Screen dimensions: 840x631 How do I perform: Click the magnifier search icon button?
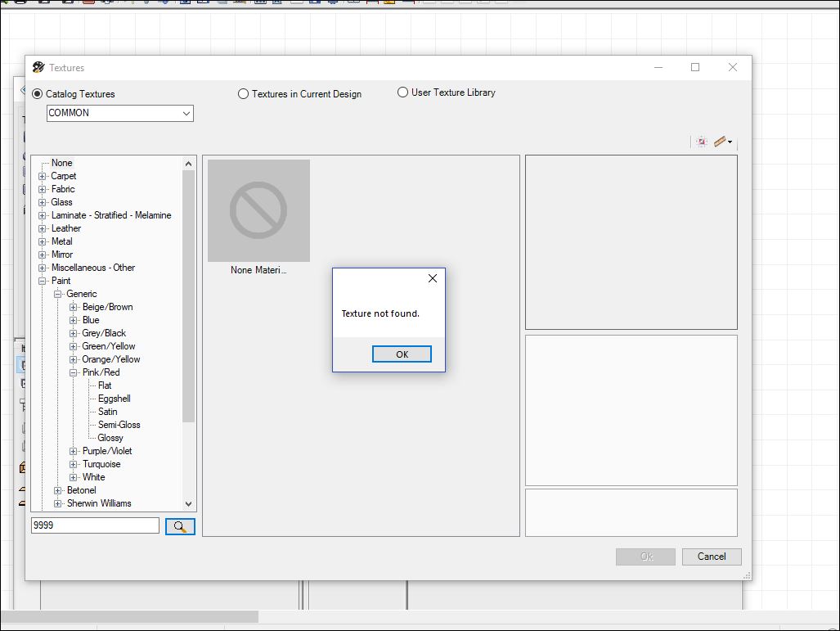tap(180, 526)
